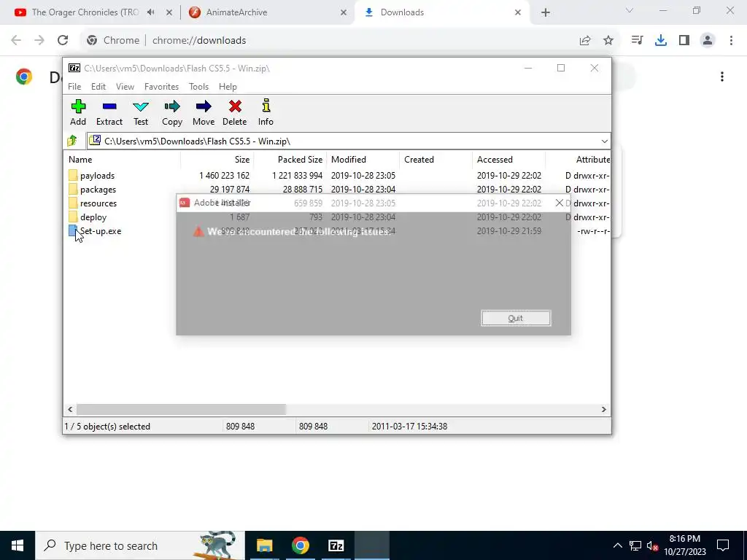Close the AnimateArchive tab
Screen dimensions: 747x560
(x=344, y=12)
